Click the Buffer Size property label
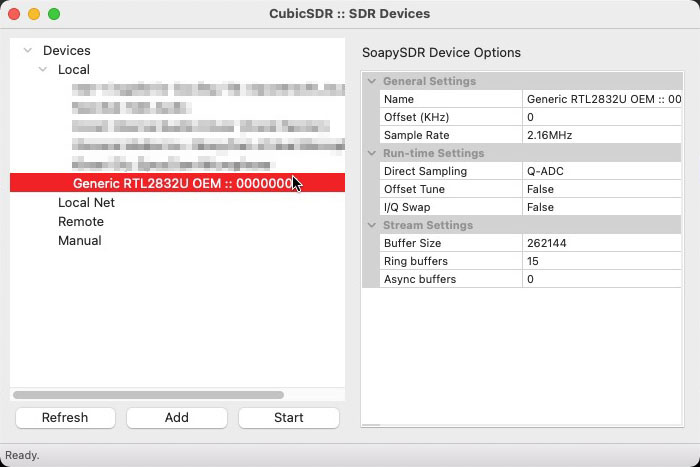Viewport: 700px width, 467px height. point(412,243)
